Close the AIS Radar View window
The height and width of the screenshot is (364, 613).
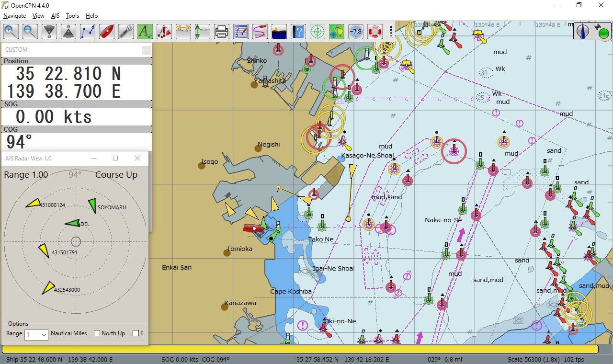(x=137, y=158)
